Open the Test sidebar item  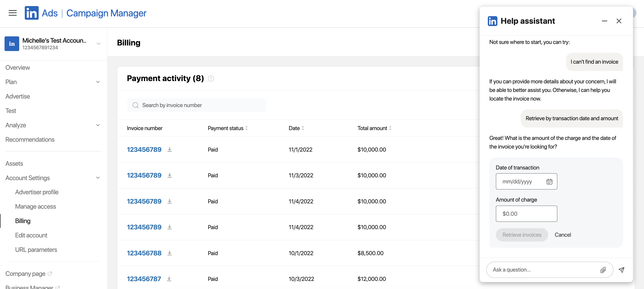click(11, 111)
